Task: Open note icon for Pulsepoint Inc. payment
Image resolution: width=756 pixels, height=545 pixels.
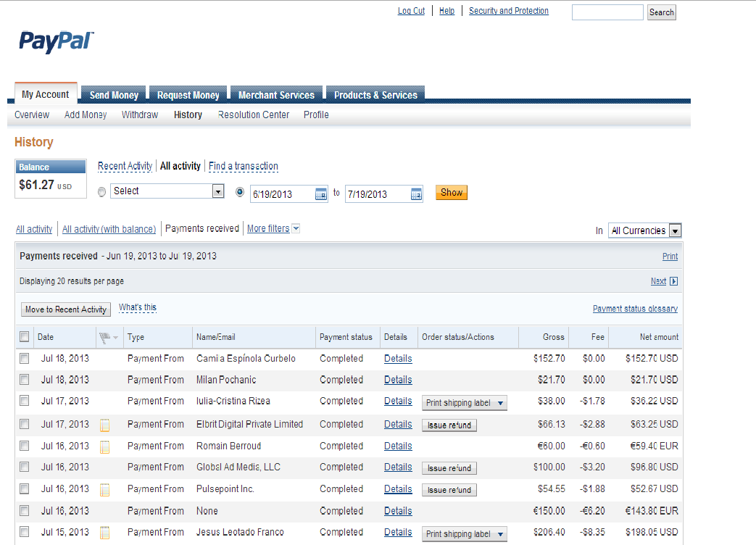Action: [x=104, y=490]
